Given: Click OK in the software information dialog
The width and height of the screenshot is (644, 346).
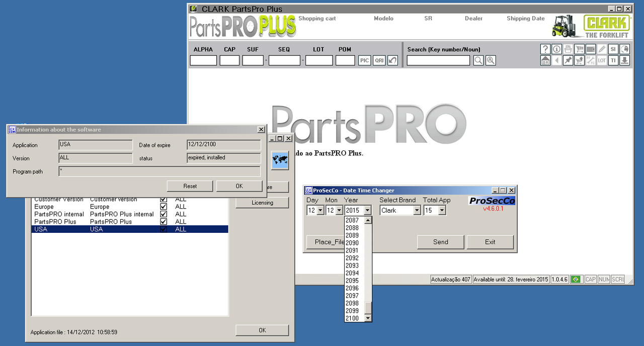Looking at the screenshot, I should click(x=239, y=186).
